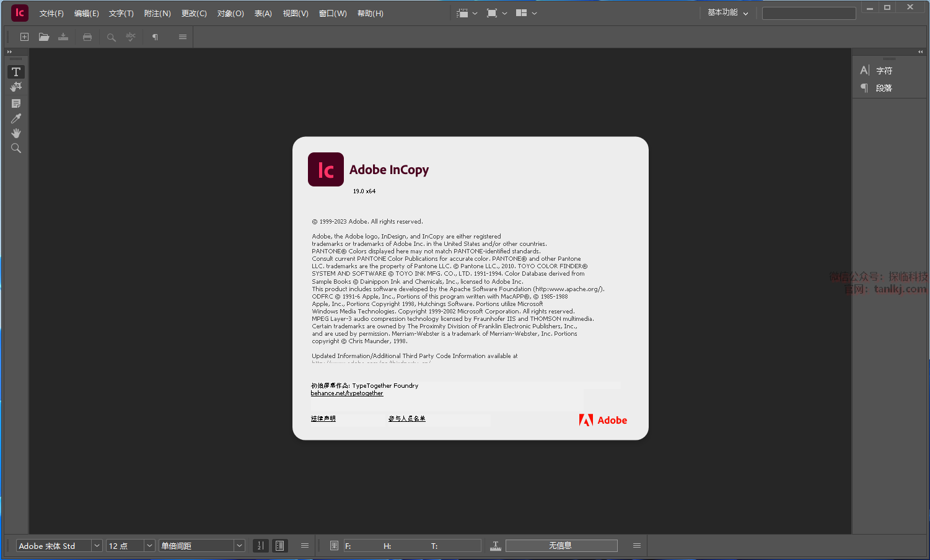Image resolution: width=930 pixels, height=560 pixels.
Task: Click the Print icon in toolbar
Action: click(x=87, y=37)
